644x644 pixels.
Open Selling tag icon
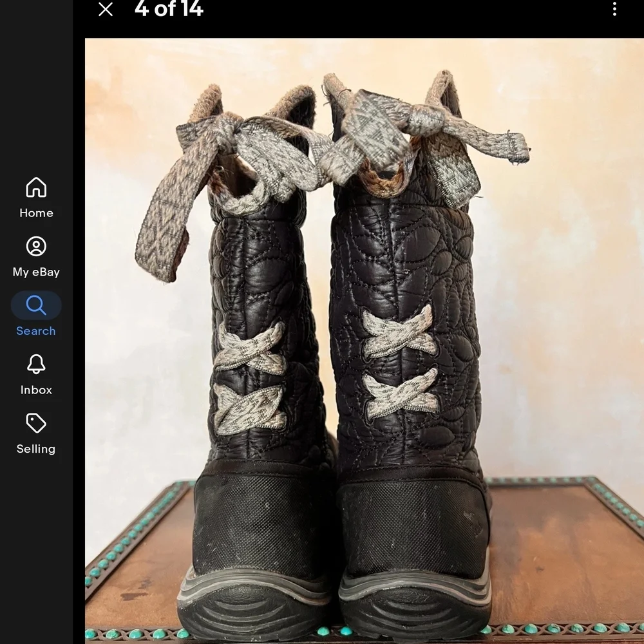click(x=36, y=423)
